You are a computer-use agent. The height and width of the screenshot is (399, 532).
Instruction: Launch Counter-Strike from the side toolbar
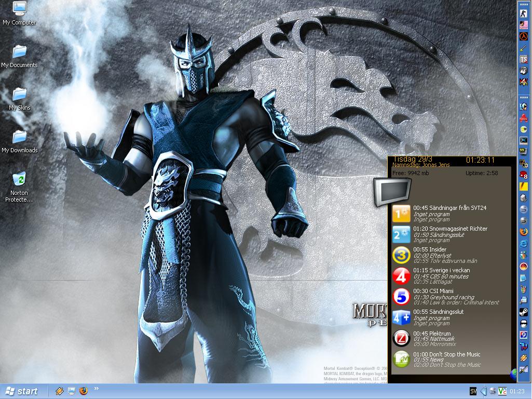coord(524,14)
